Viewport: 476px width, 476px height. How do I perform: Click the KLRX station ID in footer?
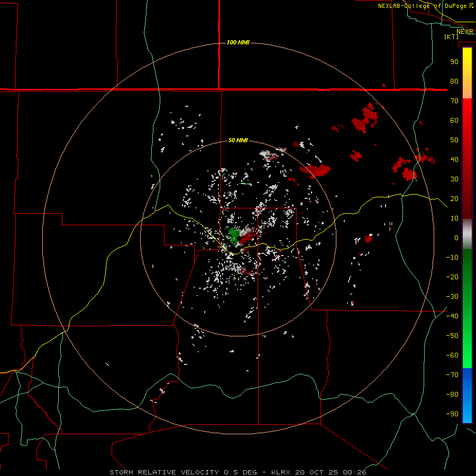click(280, 472)
